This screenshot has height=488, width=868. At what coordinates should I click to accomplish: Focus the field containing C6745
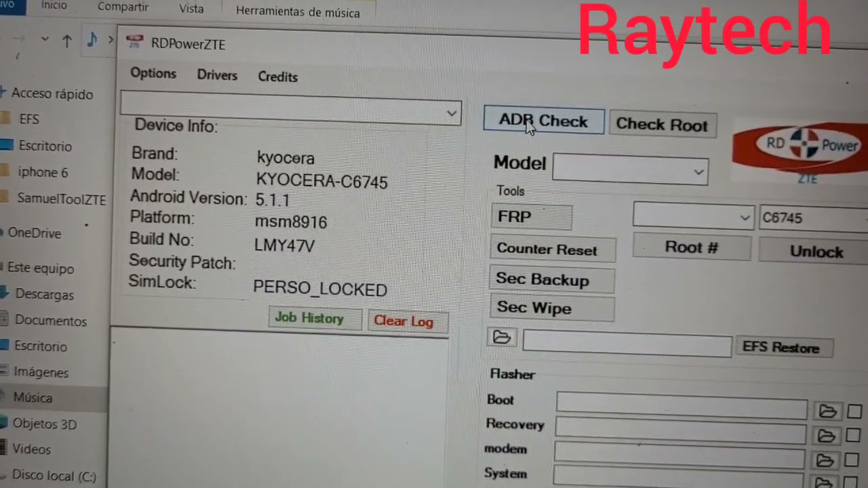click(x=814, y=218)
